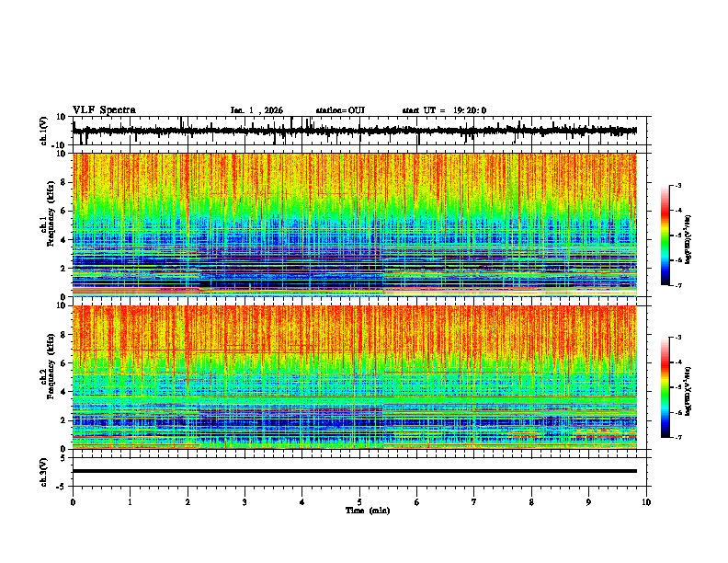728x563 pixels.
Task: Click the time axis tick label "8"
Action: click(531, 502)
